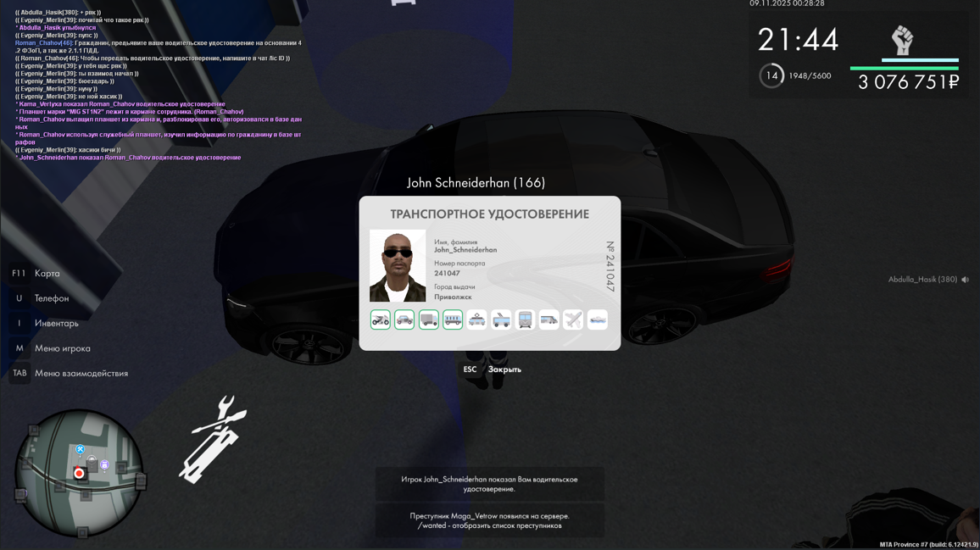Click chat line about Планшет марки MIG ST1N2
The image size is (980, 550).
click(x=130, y=112)
